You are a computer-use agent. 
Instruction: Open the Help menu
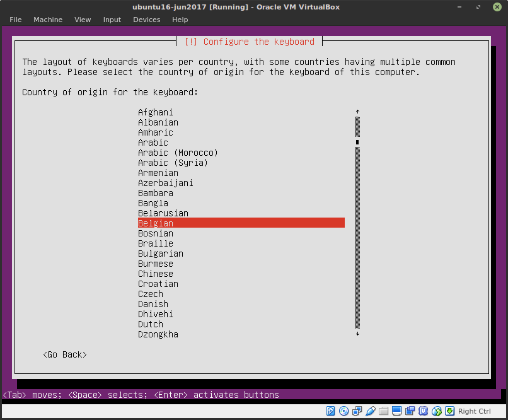tap(180, 20)
